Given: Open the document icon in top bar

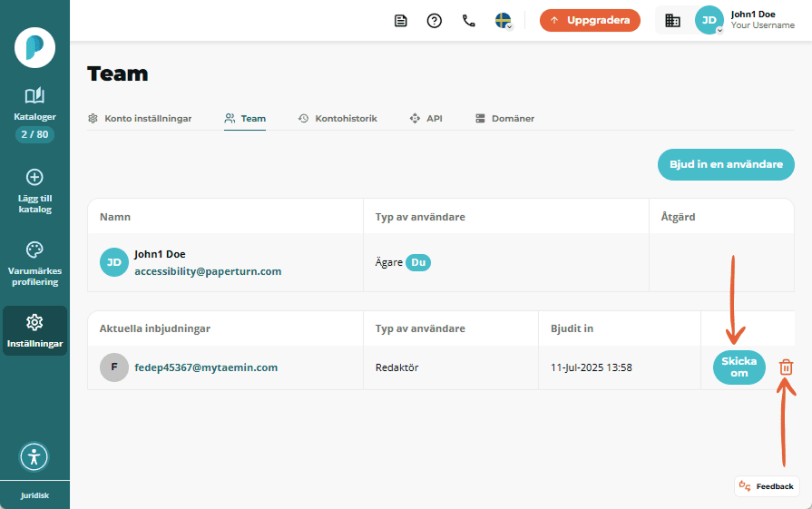Looking at the screenshot, I should click(401, 21).
